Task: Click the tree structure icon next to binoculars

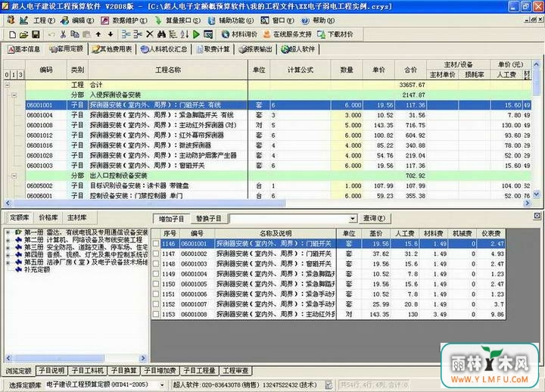Action: tap(173, 34)
